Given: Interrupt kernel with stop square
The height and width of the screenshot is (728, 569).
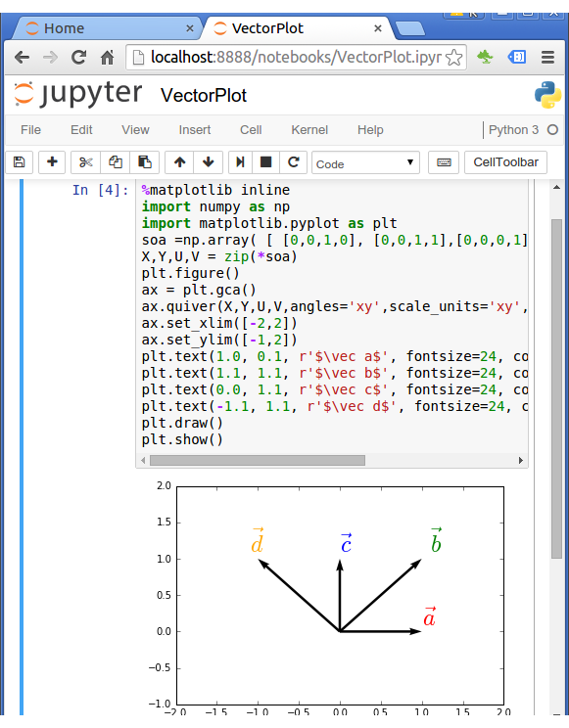Looking at the screenshot, I should click(x=265, y=162).
